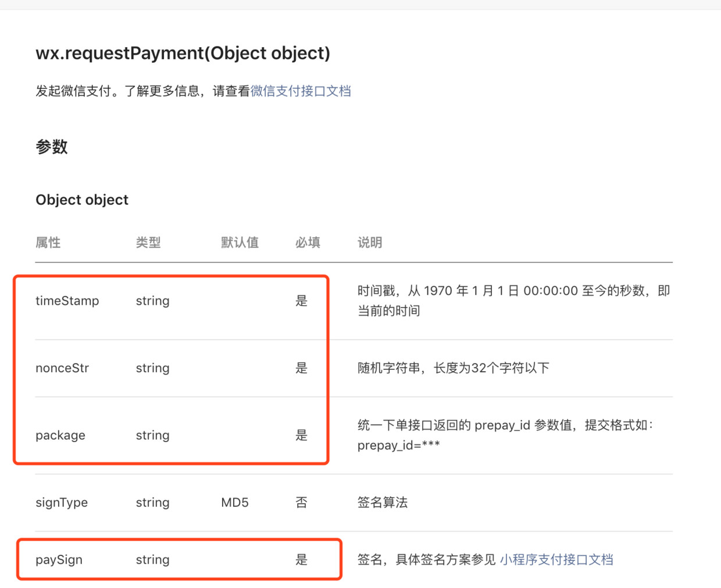Click the string type in nonceStr row
721x588 pixels.
point(153,369)
